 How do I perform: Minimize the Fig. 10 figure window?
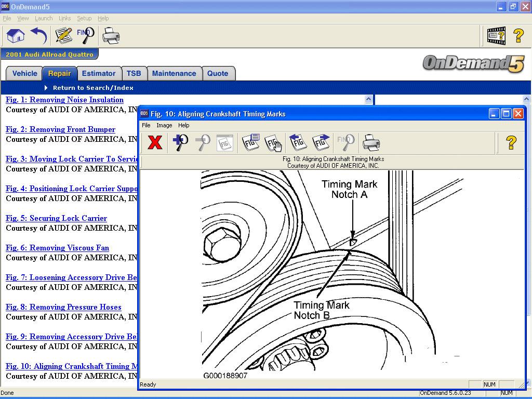494,114
